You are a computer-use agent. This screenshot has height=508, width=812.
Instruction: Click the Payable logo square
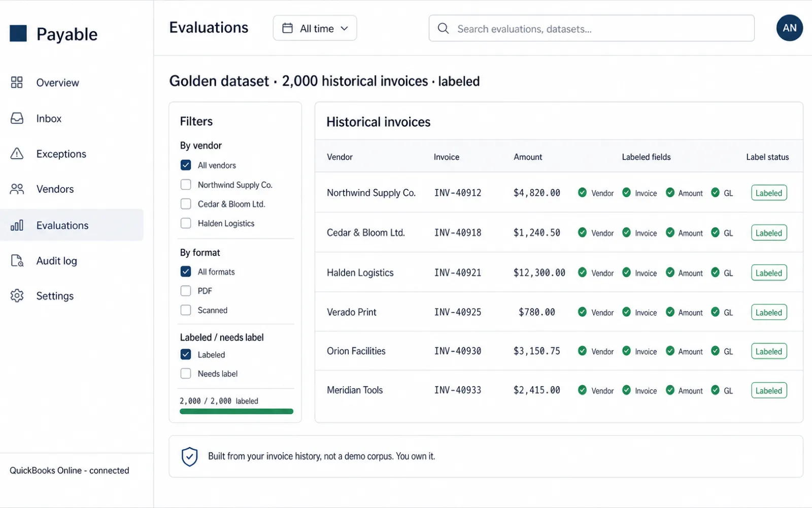pos(18,34)
